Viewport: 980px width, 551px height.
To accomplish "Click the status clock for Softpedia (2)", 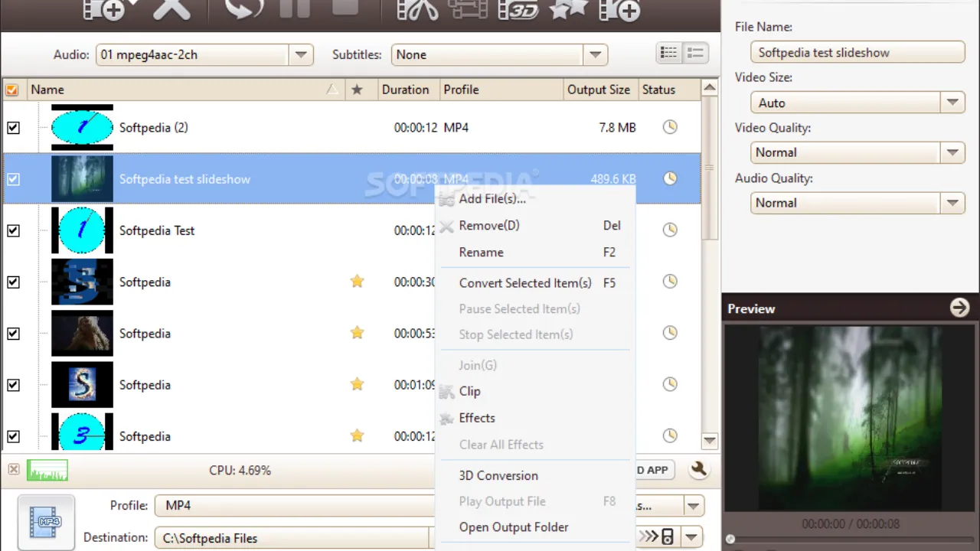I will pyautogui.click(x=670, y=127).
